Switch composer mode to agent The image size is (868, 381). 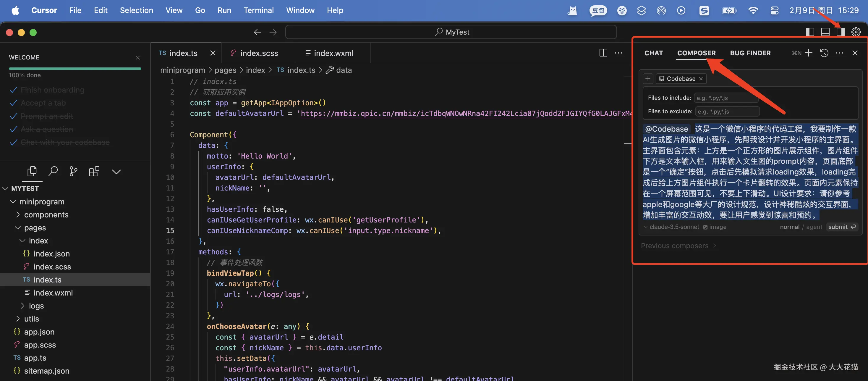pos(814,227)
